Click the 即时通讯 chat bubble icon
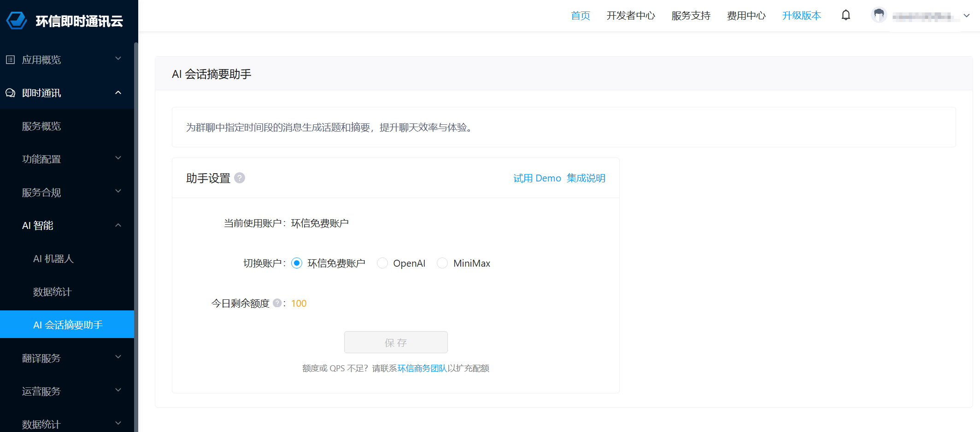The height and width of the screenshot is (432, 980). point(10,93)
